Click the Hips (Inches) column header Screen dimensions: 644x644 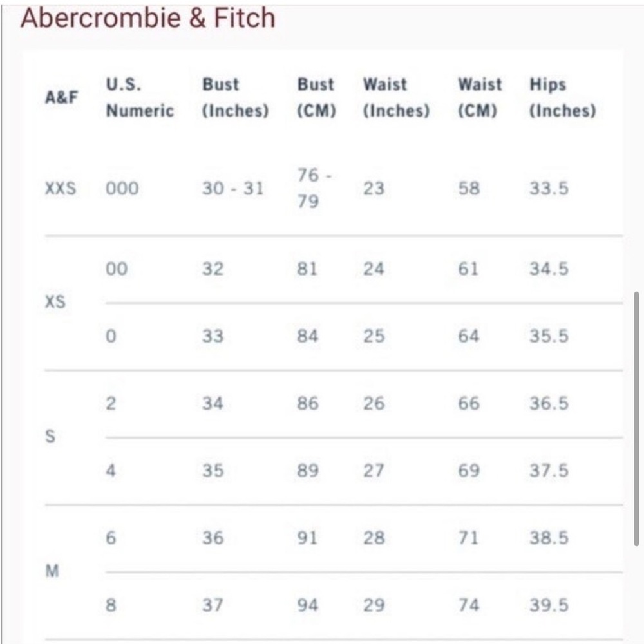tap(563, 97)
